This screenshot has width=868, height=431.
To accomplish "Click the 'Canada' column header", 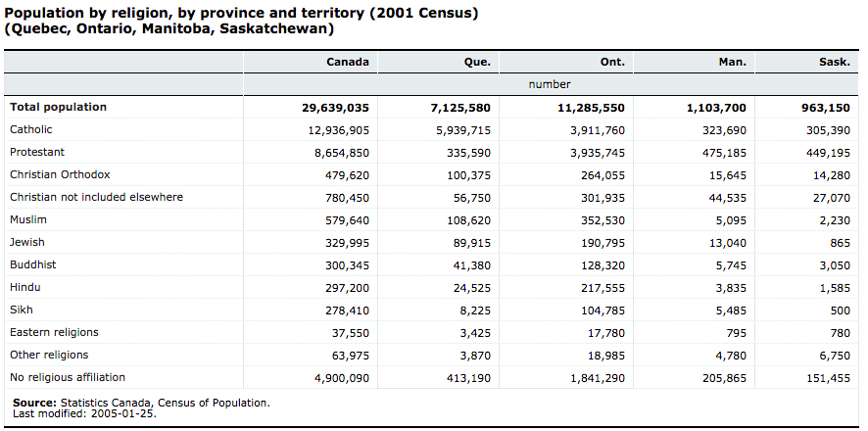I will pos(348,62).
